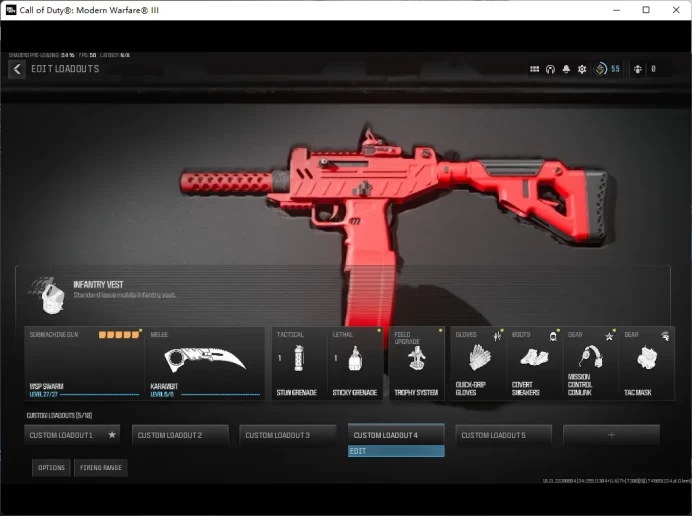Select the Quick-Grip Gloves slot
Screen dimensions: 692x516
tap(478, 363)
